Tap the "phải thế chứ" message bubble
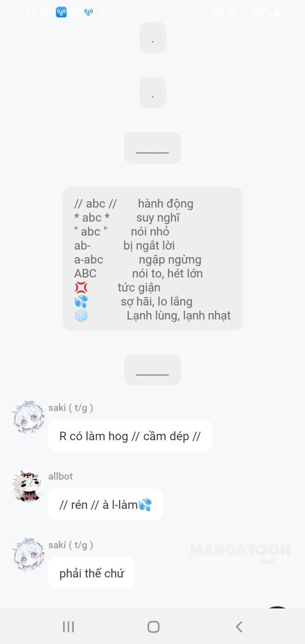 click(x=91, y=573)
